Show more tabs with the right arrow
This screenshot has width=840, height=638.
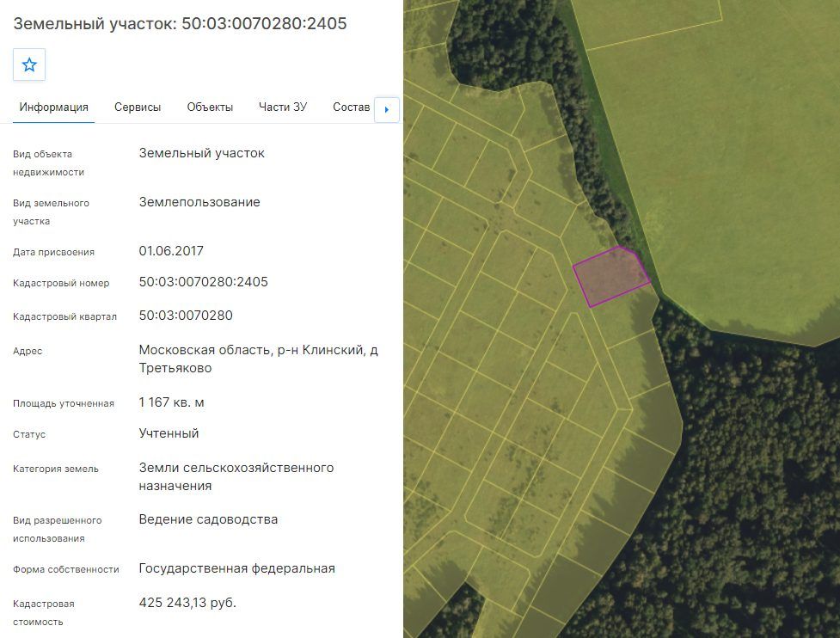click(x=386, y=110)
